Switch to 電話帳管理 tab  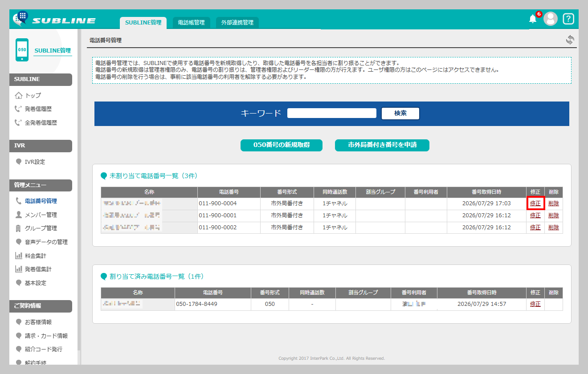[x=191, y=23]
